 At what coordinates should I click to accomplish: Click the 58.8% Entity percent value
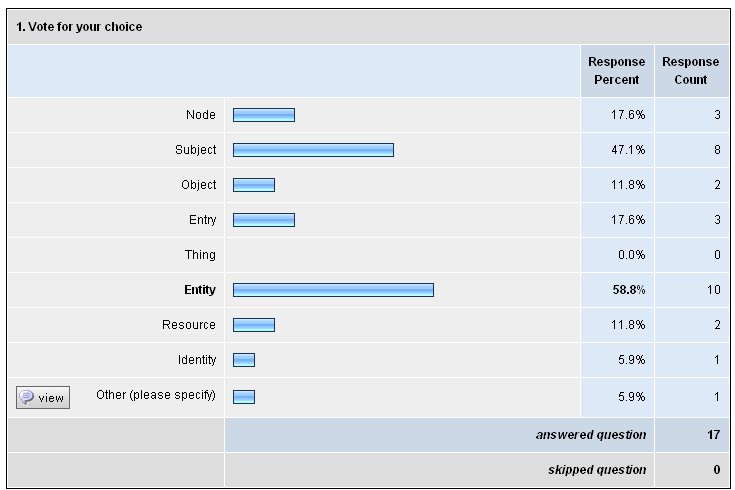629,290
